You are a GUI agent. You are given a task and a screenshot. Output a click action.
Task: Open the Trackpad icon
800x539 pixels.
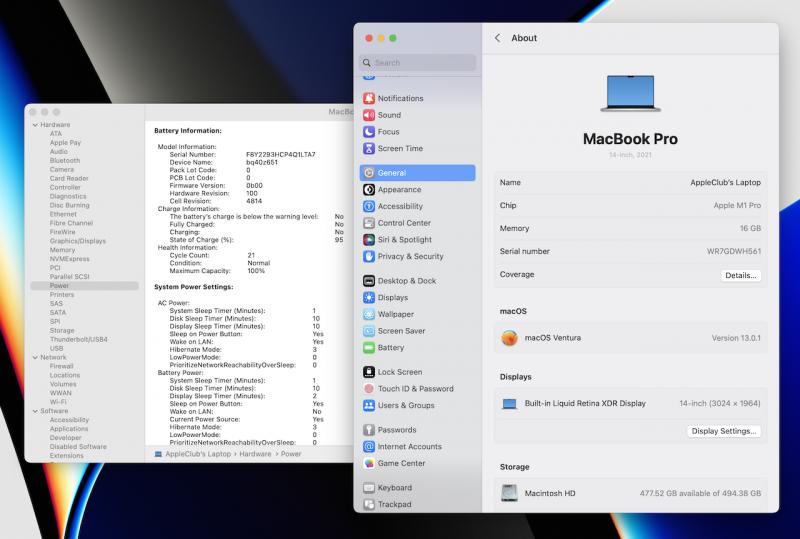click(x=369, y=504)
